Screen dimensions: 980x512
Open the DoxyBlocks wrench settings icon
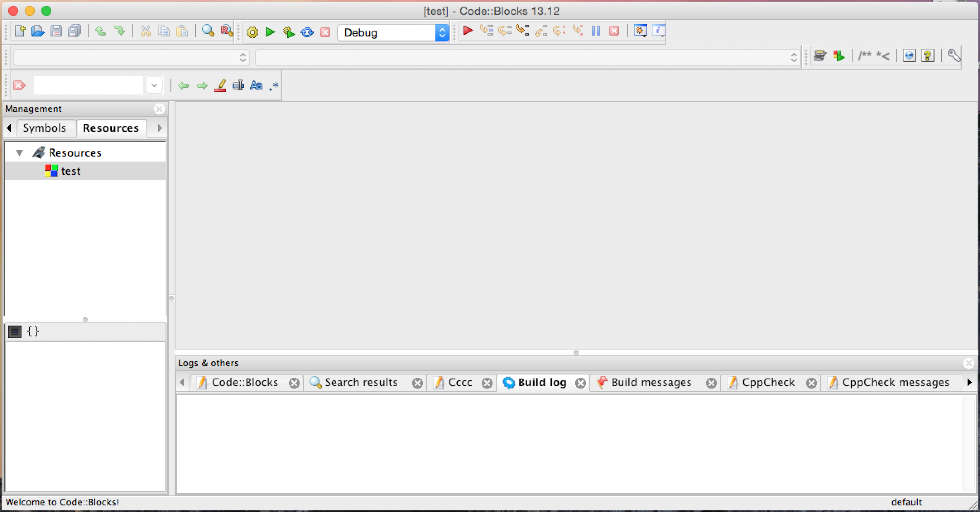tap(954, 56)
